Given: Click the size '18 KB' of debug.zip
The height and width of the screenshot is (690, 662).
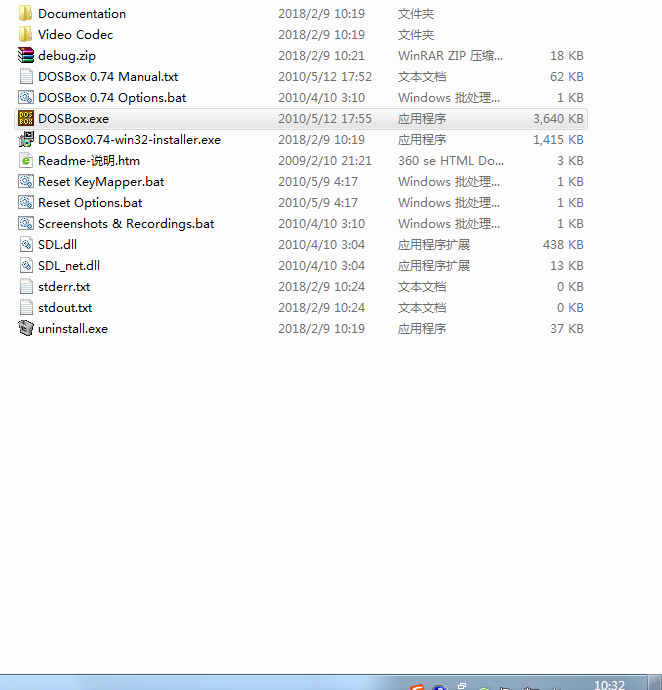Looking at the screenshot, I should coord(566,56).
